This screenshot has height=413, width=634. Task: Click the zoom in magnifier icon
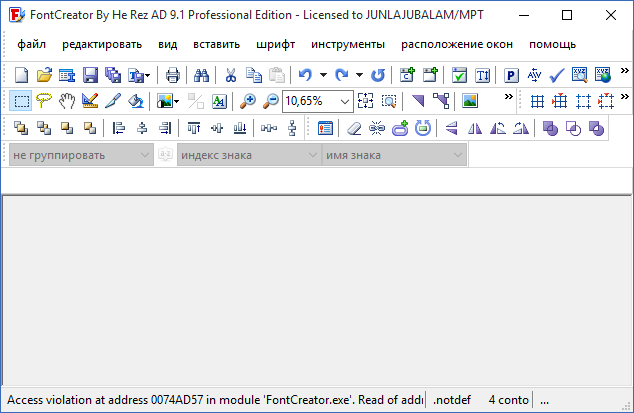pyautogui.click(x=247, y=101)
